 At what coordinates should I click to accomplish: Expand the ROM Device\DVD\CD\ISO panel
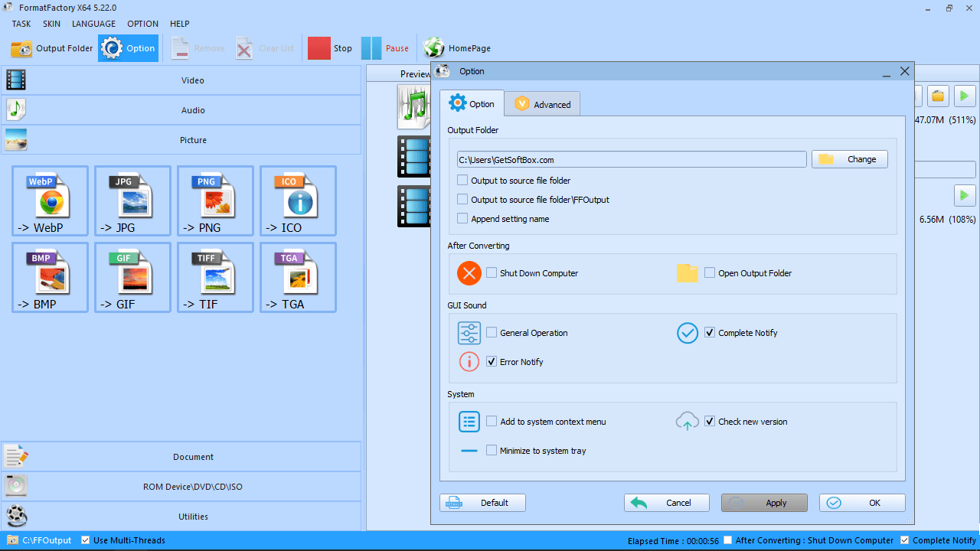181,487
